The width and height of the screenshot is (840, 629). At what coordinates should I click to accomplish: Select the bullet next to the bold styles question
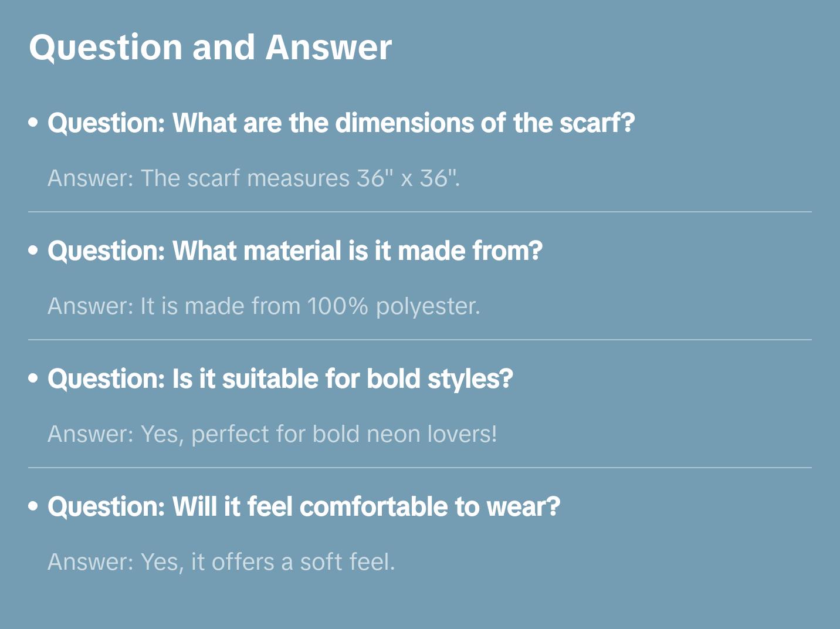(33, 379)
